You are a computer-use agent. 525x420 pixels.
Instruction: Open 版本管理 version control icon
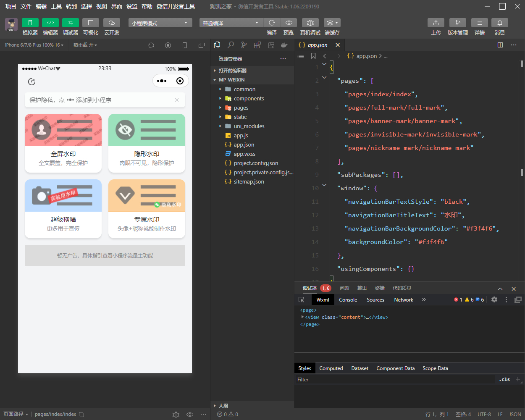(x=458, y=23)
